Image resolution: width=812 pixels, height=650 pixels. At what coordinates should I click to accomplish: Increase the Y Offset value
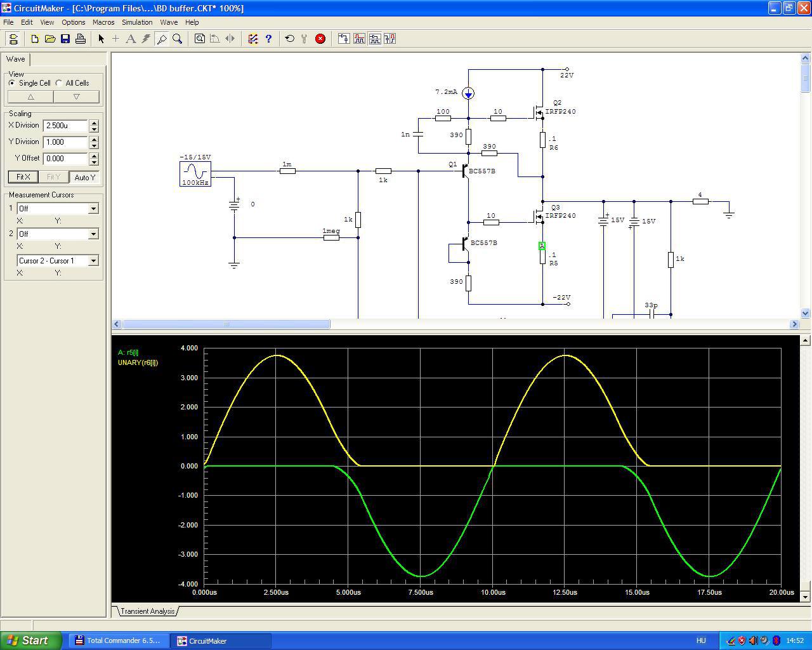pyautogui.click(x=94, y=156)
